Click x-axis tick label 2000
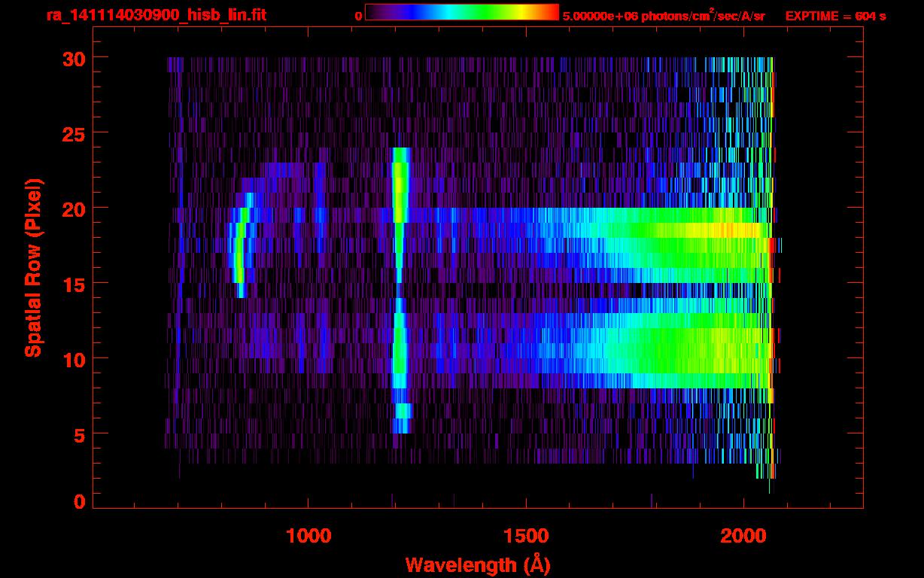 (x=743, y=536)
